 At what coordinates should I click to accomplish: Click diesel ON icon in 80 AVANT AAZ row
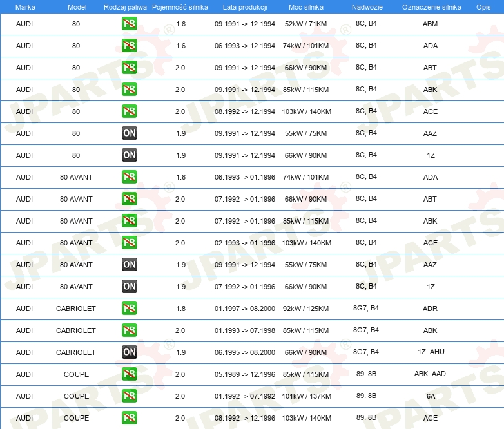129,265
